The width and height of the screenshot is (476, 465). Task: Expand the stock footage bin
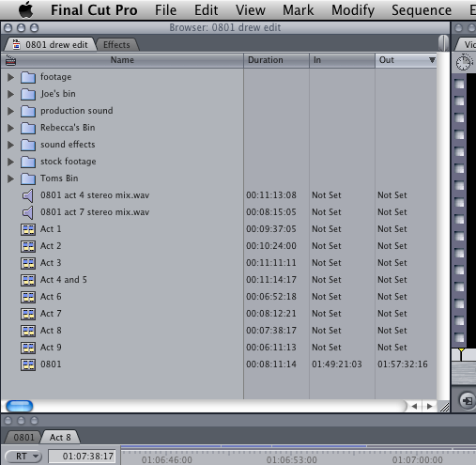point(10,162)
